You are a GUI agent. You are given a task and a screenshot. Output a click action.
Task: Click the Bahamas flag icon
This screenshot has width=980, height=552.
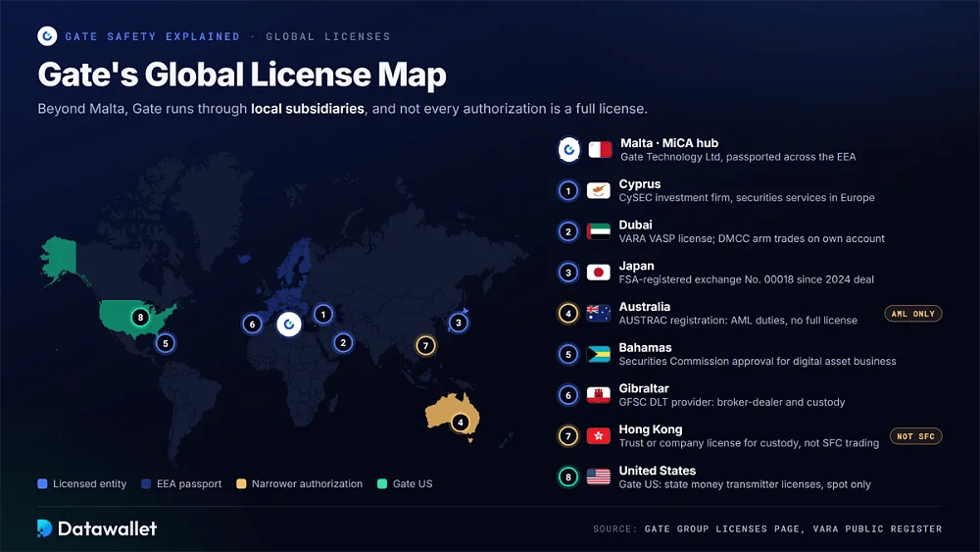(x=598, y=355)
